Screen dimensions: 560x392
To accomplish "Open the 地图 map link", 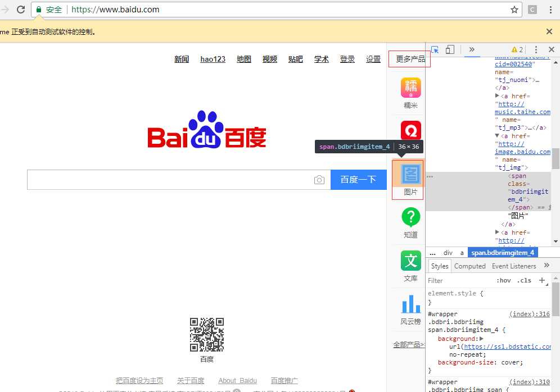I will click(x=244, y=59).
